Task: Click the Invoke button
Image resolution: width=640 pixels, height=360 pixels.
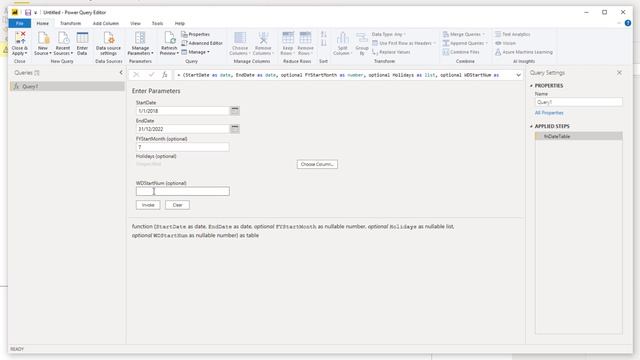Action: 148,205
